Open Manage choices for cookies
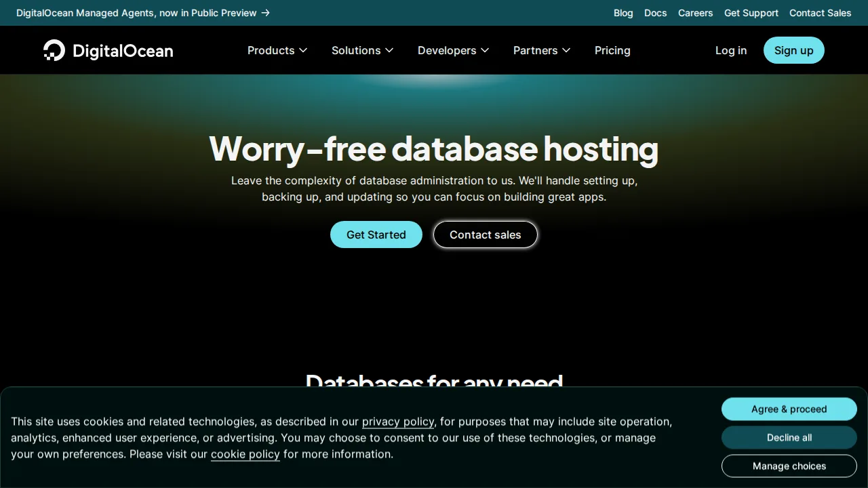The image size is (868, 488). 789,466
